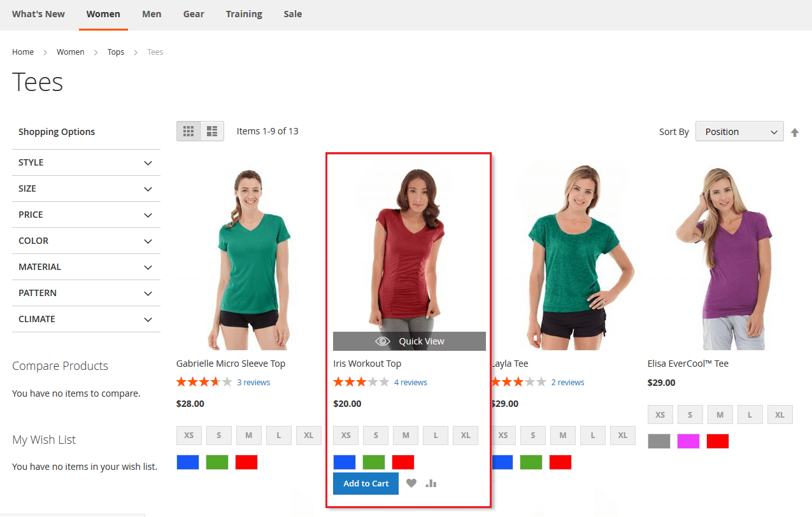812x517 pixels.
Task: Select size M for Gabrielle Micro Sleeve Top
Action: [x=249, y=436]
